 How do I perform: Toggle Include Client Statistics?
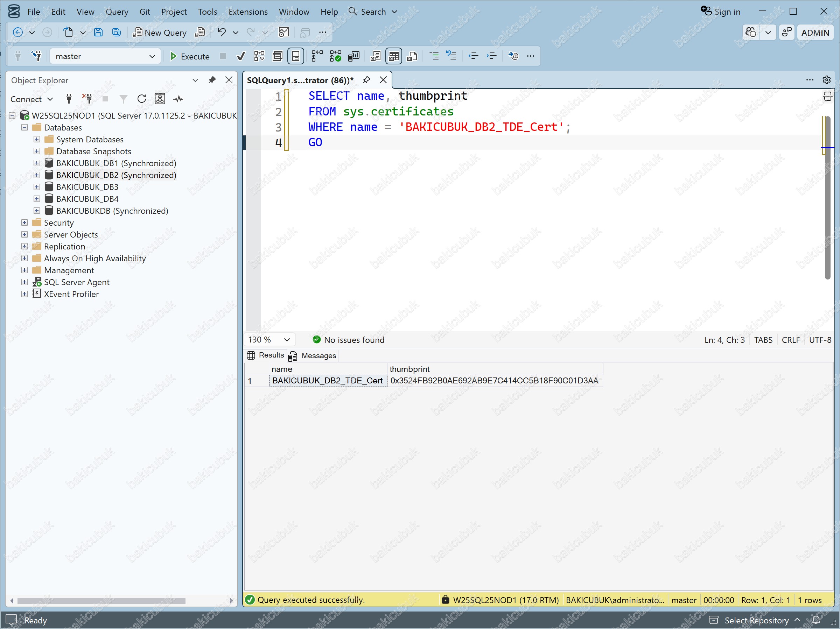(x=353, y=56)
